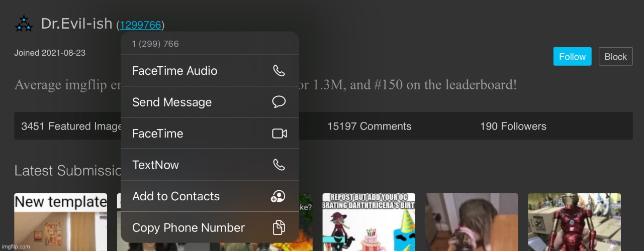Image resolution: width=644 pixels, height=251 pixels.
Task: Choose the TextNow option in the menu
Action: [x=210, y=165]
